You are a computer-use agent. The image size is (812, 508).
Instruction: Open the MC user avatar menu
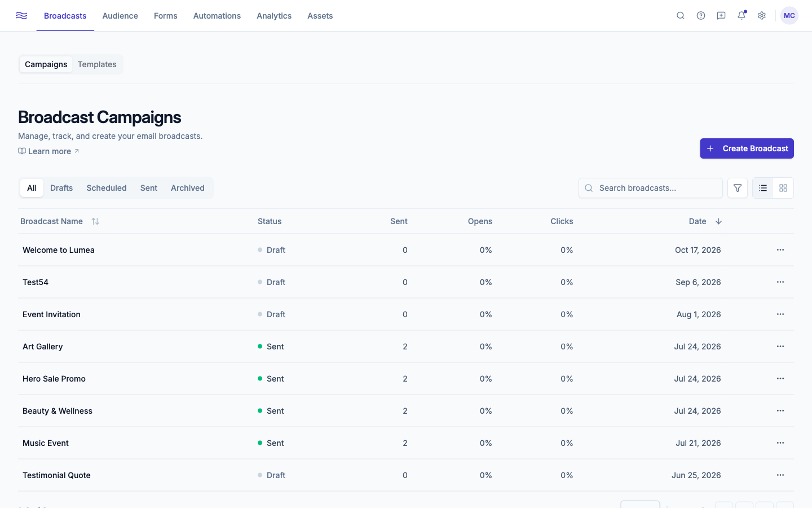789,16
